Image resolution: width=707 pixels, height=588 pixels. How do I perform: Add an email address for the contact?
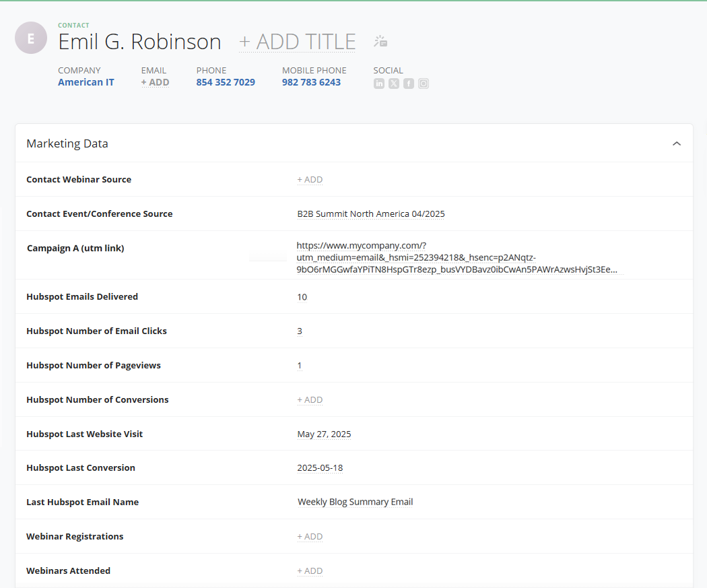[155, 82]
